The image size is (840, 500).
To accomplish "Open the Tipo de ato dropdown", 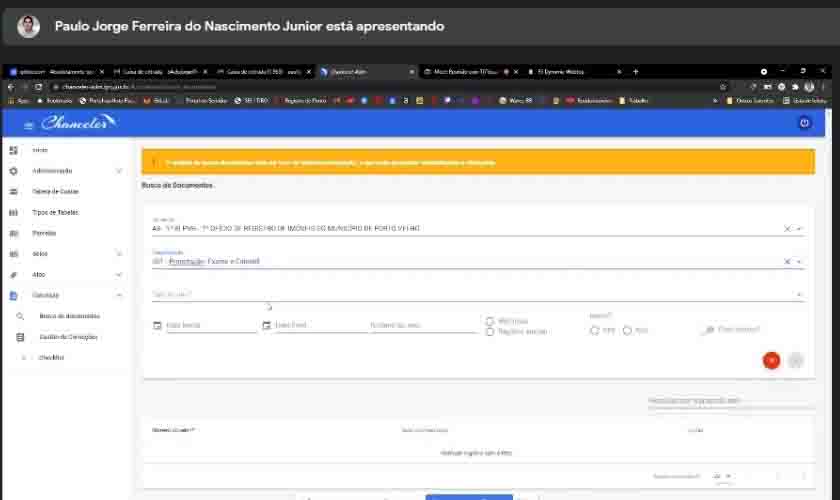I will point(478,294).
